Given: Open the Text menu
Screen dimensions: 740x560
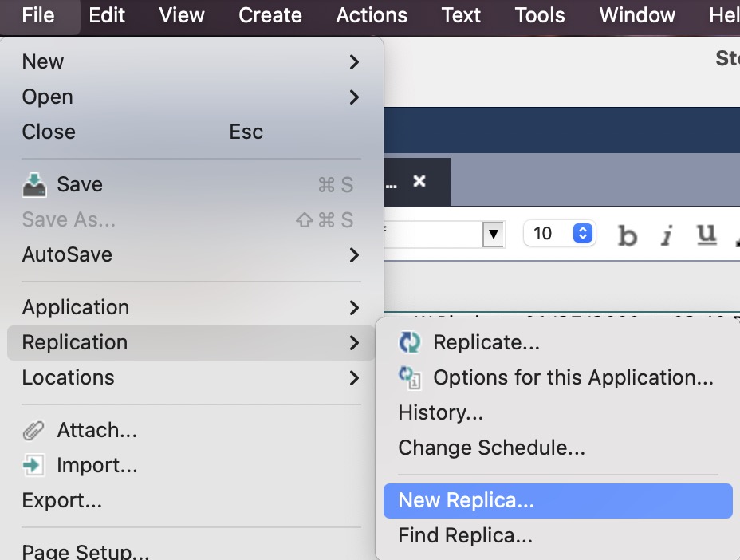Looking at the screenshot, I should tap(460, 14).
